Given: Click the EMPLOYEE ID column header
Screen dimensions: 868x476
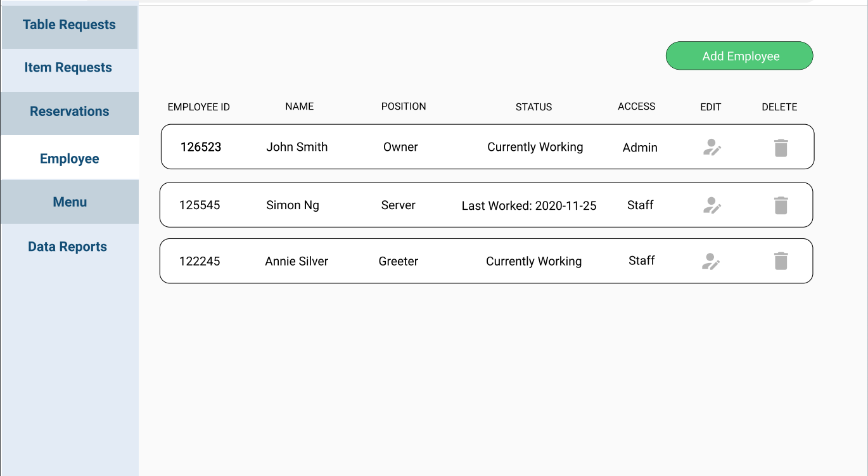Looking at the screenshot, I should click(x=199, y=107).
